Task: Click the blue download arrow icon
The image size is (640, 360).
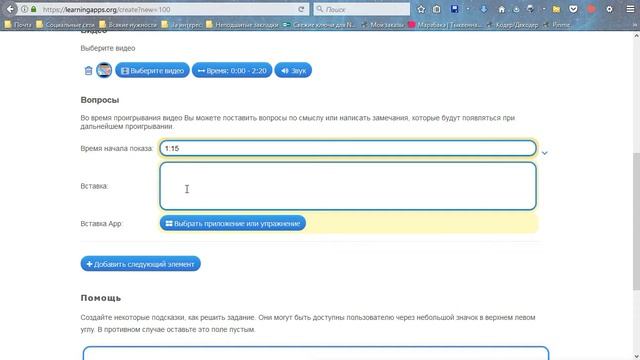Action: click(484, 9)
